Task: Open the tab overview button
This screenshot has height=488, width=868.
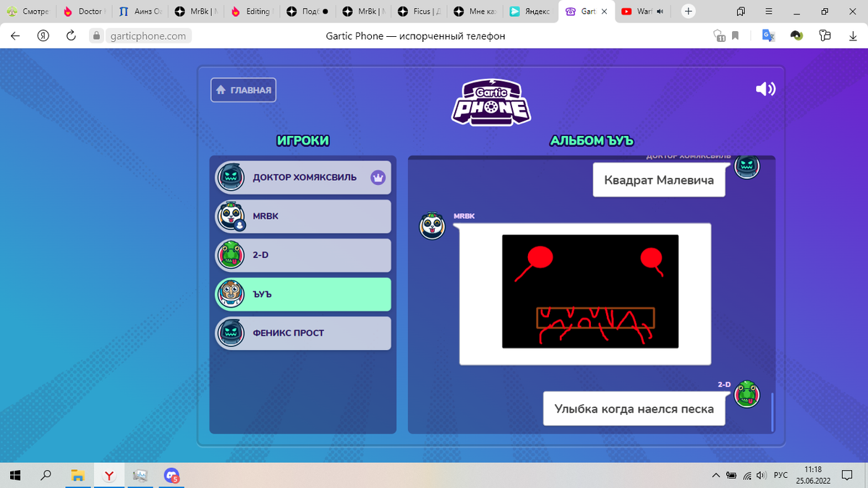Action: (741, 12)
